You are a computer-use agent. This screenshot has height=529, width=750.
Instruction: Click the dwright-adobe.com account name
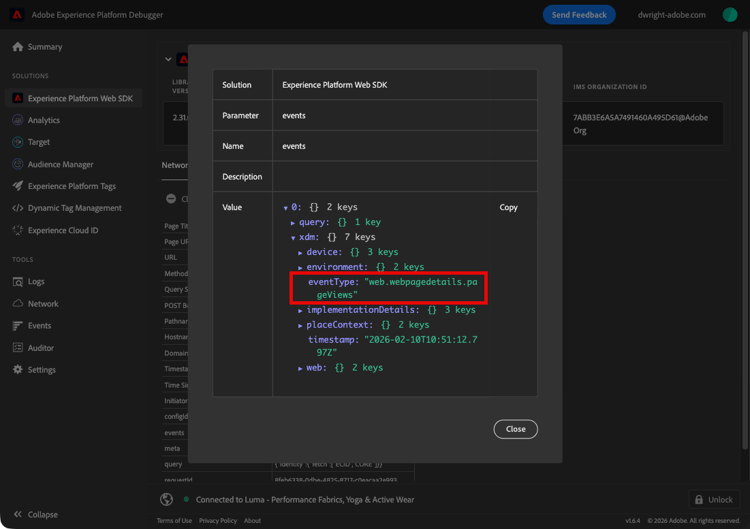pos(672,15)
